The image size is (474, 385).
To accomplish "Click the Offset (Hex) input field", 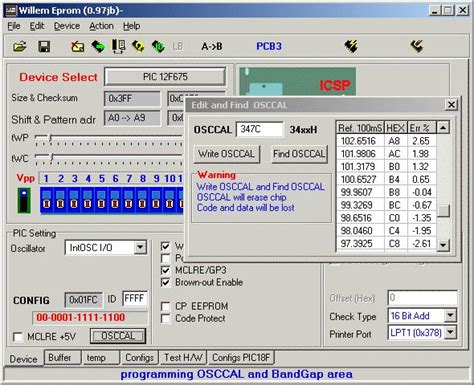I will pos(422,298).
